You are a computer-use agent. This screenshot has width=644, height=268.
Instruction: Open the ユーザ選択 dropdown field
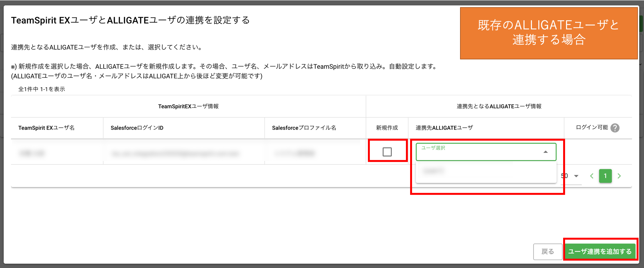(x=486, y=152)
